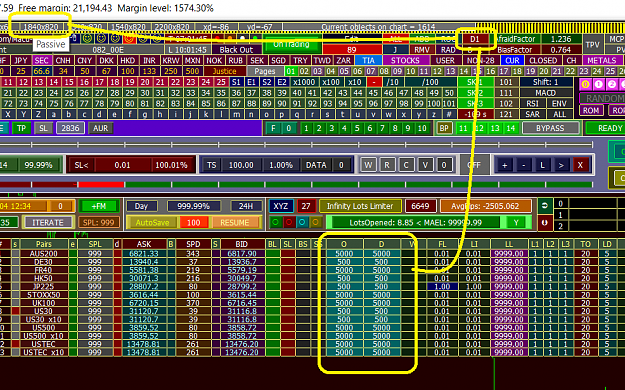Click the MACD indicator button
625x390 pixels.
(546, 93)
